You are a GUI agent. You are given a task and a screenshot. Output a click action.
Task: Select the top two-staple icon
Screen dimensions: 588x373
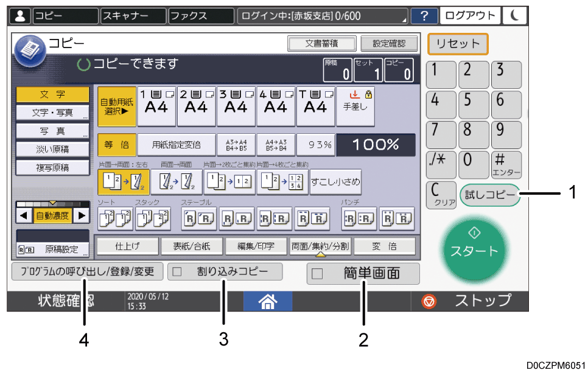[312, 218]
